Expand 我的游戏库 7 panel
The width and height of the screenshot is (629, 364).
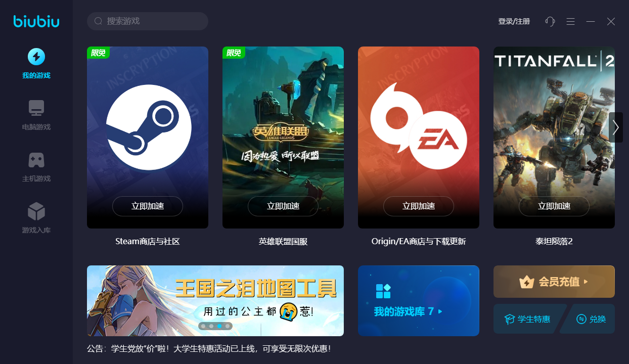point(419,301)
